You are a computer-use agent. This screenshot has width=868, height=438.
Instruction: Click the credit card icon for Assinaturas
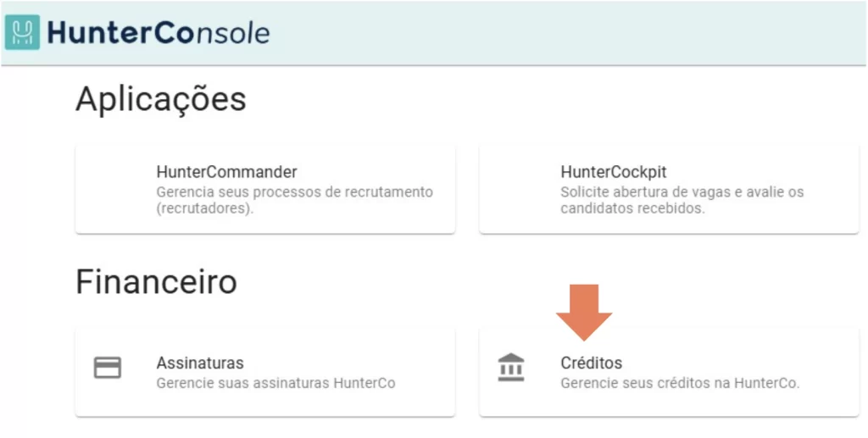coord(108,368)
